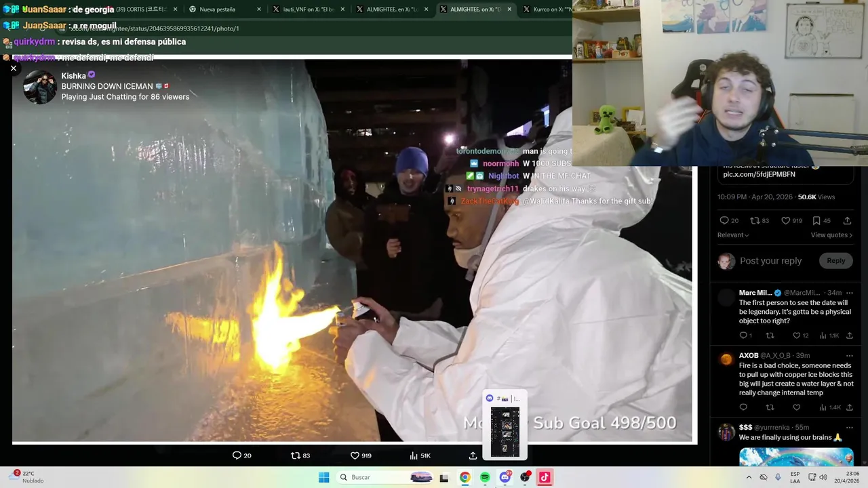
Task: Click the 10:09 PM · Apr 20, 2026 timestamp
Action: pos(756,197)
